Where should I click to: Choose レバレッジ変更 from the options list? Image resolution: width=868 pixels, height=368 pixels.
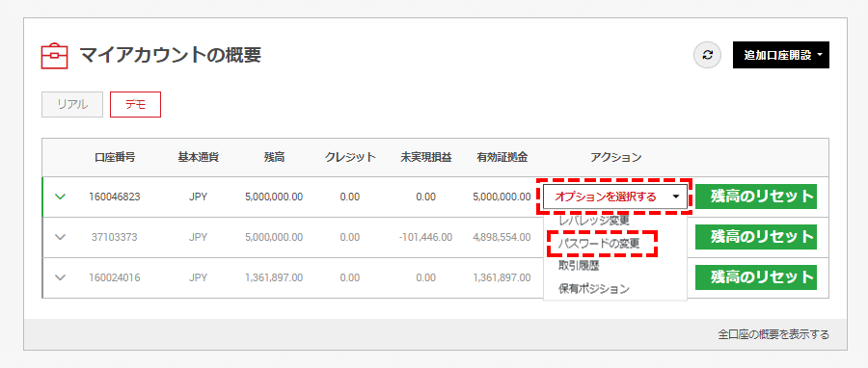[593, 221]
